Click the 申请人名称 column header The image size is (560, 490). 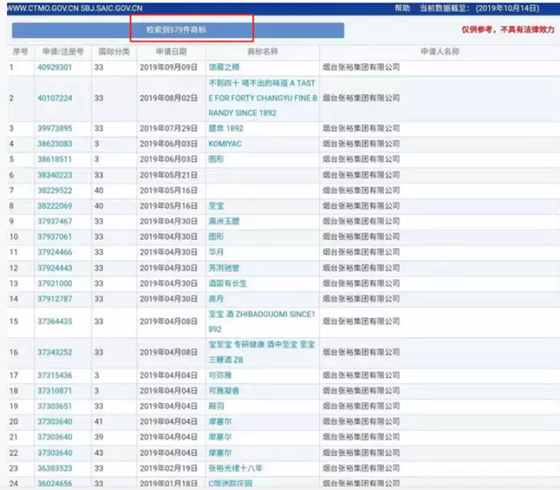pyautogui.click(x=440, y=52)
